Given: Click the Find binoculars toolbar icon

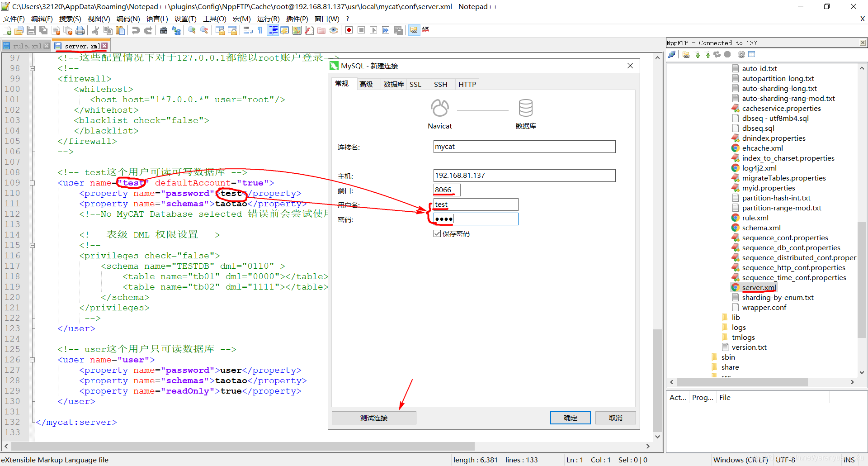Looking at the screenshot, I should (x=164, y=30).
